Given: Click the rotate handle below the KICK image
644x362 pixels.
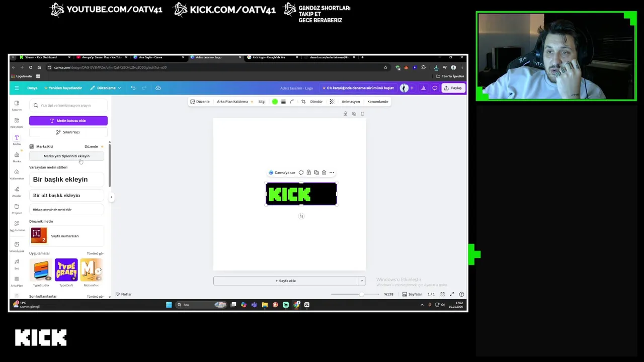Looking at the screenshot, I should [x=301, y=216].
